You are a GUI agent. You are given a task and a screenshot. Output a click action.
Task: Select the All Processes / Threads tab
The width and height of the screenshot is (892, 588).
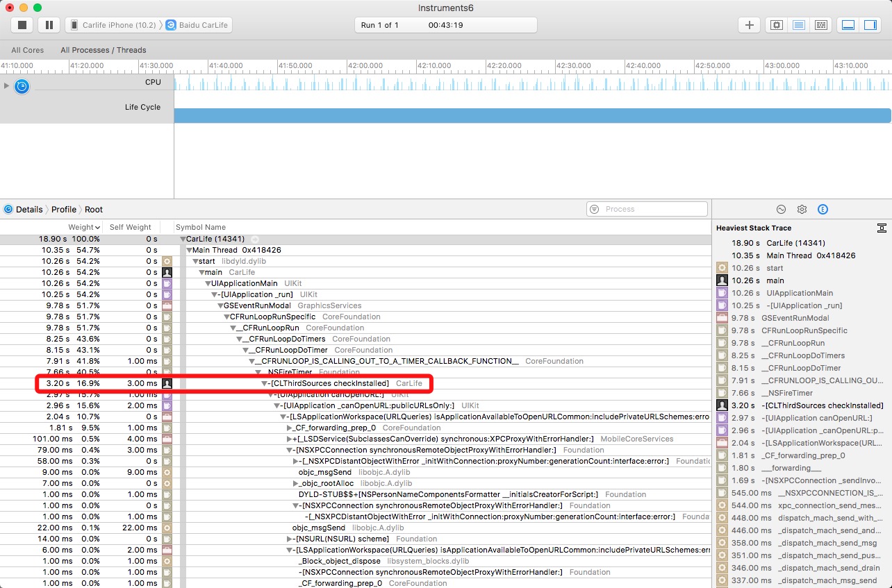point(103,50)
